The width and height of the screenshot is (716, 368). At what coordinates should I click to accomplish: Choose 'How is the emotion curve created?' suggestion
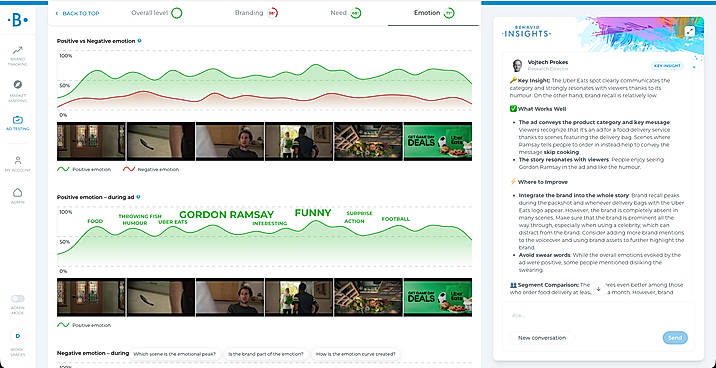[x=356, y=354]
